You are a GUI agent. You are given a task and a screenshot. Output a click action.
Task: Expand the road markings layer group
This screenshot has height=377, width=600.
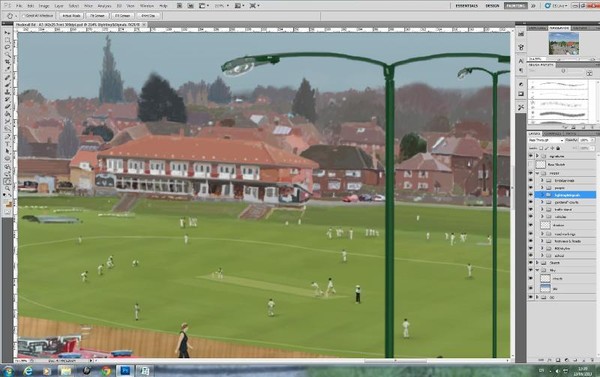(542, 234)
